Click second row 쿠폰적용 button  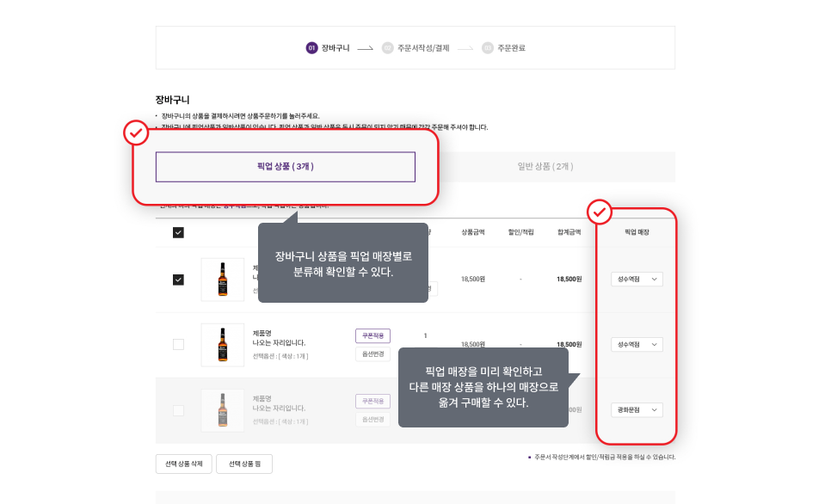pyautogui.click(x=372, y=336)
